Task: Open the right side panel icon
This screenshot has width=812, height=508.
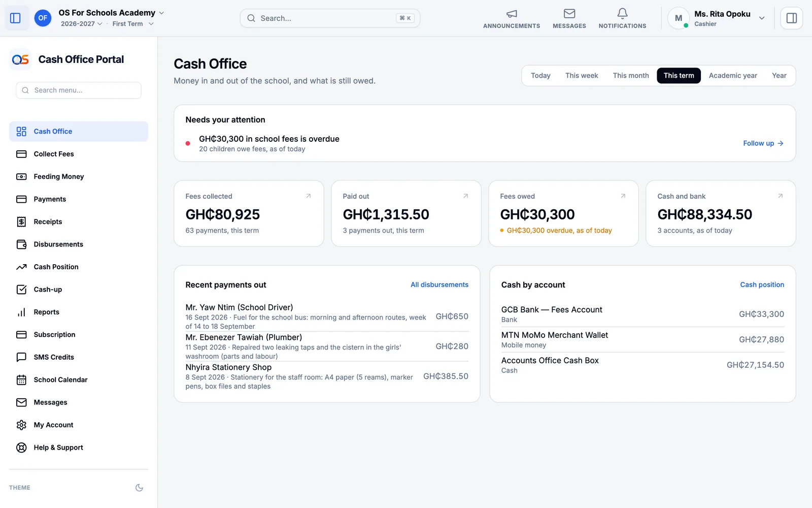Action: click(x=791, y=18)
